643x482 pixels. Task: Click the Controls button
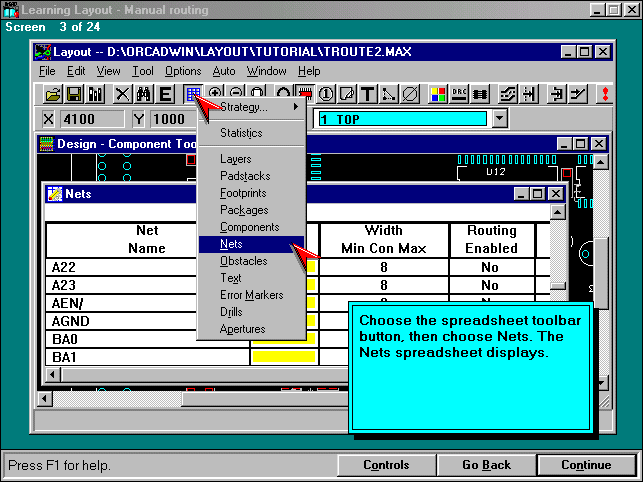[x=385, y=465]
